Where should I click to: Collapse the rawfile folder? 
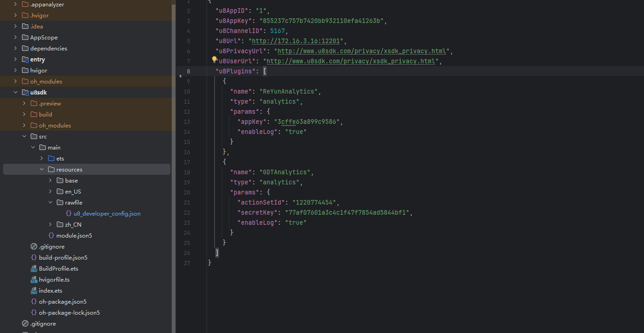click(x=50, y=203)
